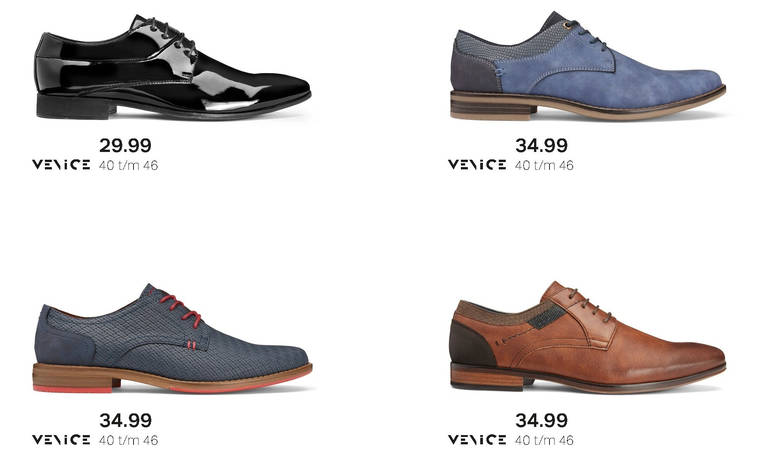Click size range 40 t/m 46 under brown shoe
760x466 pixels.
(x=544, y=440)
